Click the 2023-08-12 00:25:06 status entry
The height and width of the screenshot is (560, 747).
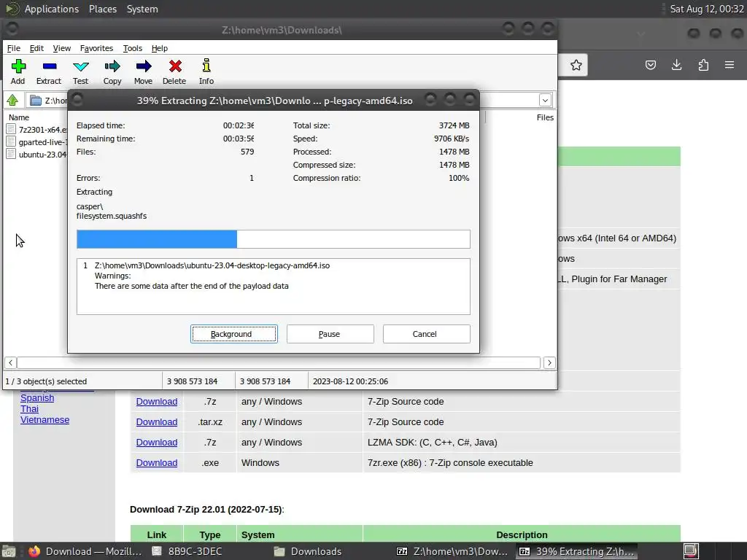351,381
